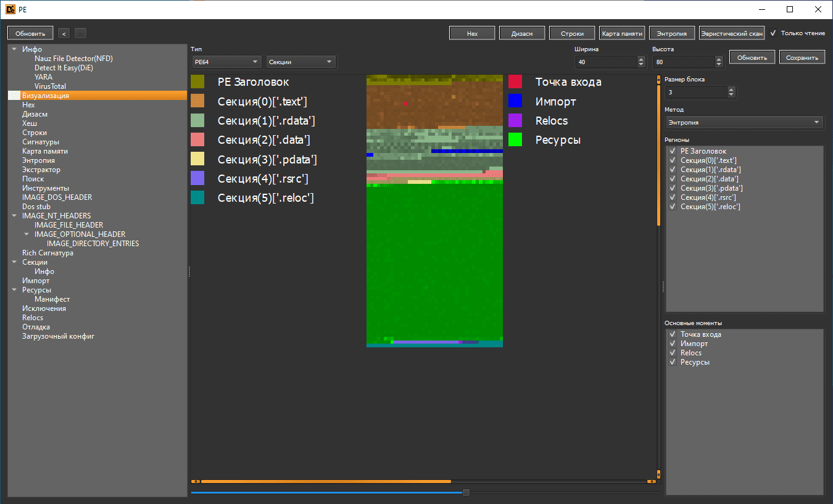Increase the Ширина value with up arrow

tap(641, 59)
